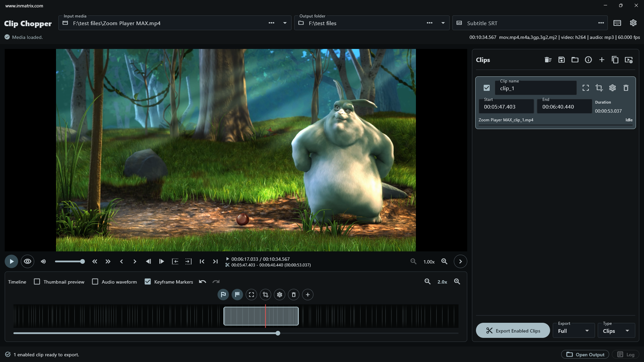Skip to end of media
This screenshot has width=644, height=362.
tap(215, 261)
